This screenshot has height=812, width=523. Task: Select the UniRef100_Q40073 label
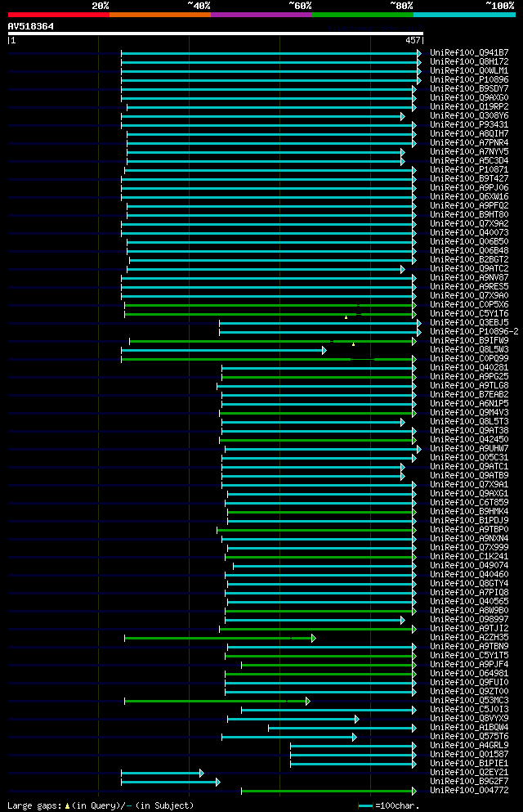pos(469,232)
